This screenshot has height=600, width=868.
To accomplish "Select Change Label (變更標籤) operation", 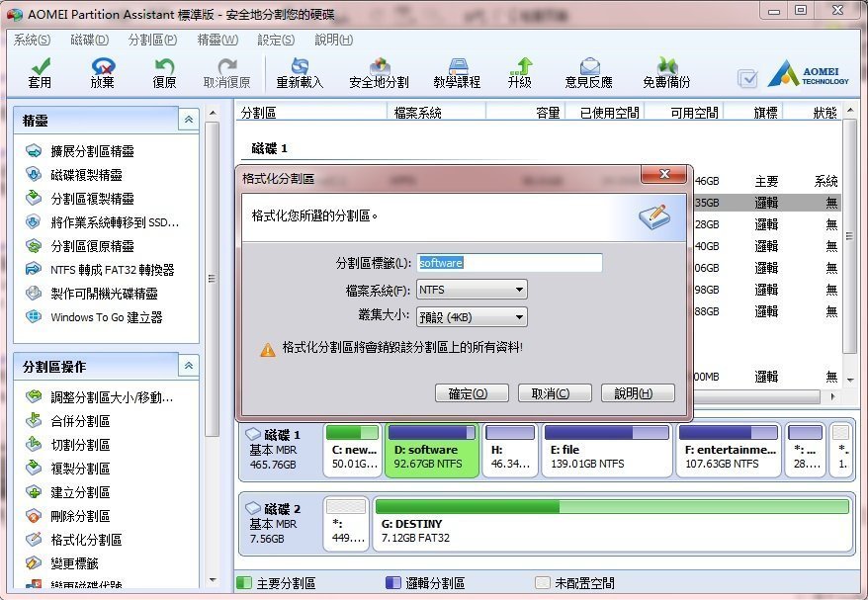I will pyautogui.click(x=73, y=563).
